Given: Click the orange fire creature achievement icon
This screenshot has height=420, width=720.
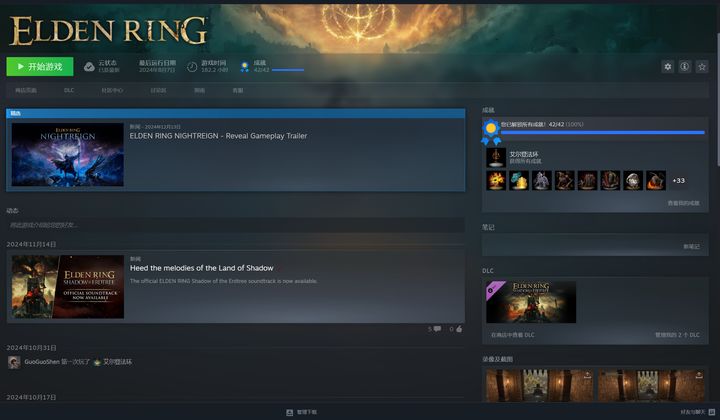Looking at the screenshot, I should (x=656, y=180).
